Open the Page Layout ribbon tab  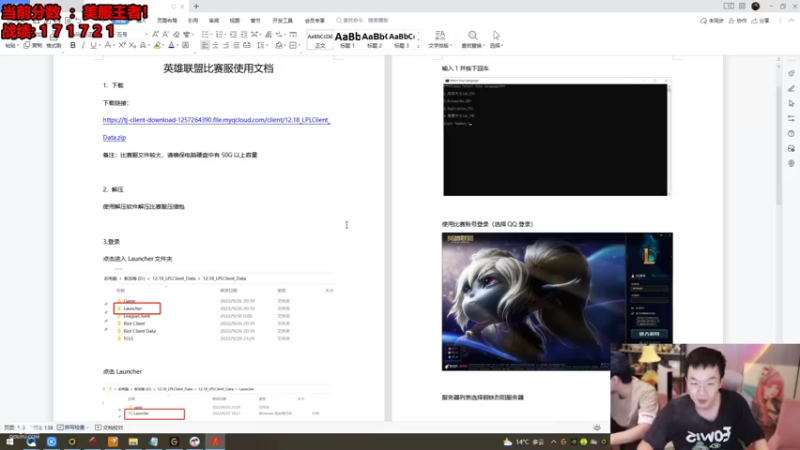(x=167, y=20)
